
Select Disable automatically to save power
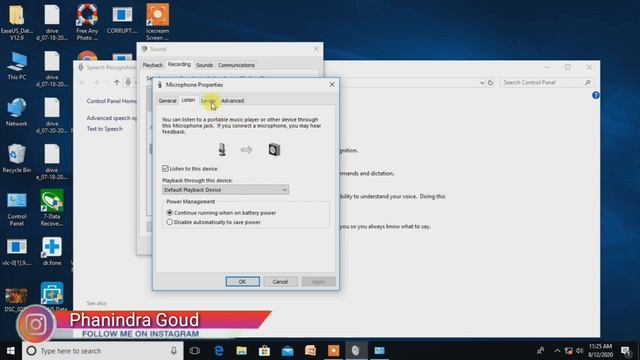pos(169,222)
